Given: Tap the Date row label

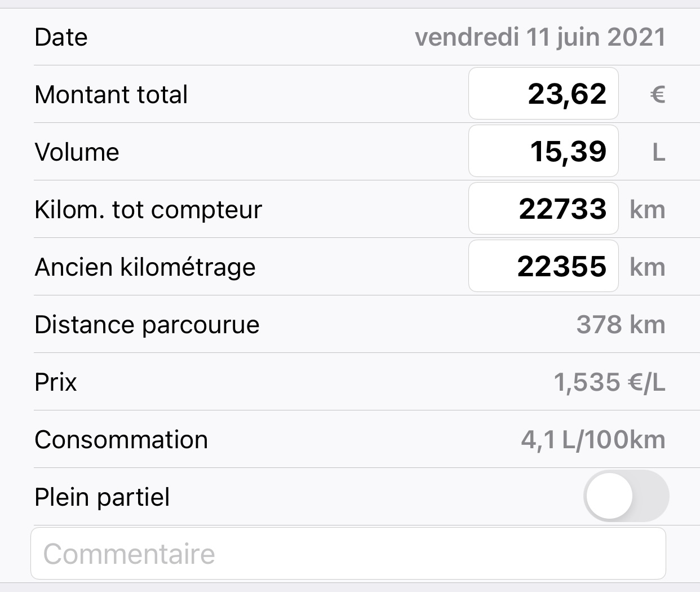Looking at the screenshot, I should pyautogui.click(x=61, y=37).
